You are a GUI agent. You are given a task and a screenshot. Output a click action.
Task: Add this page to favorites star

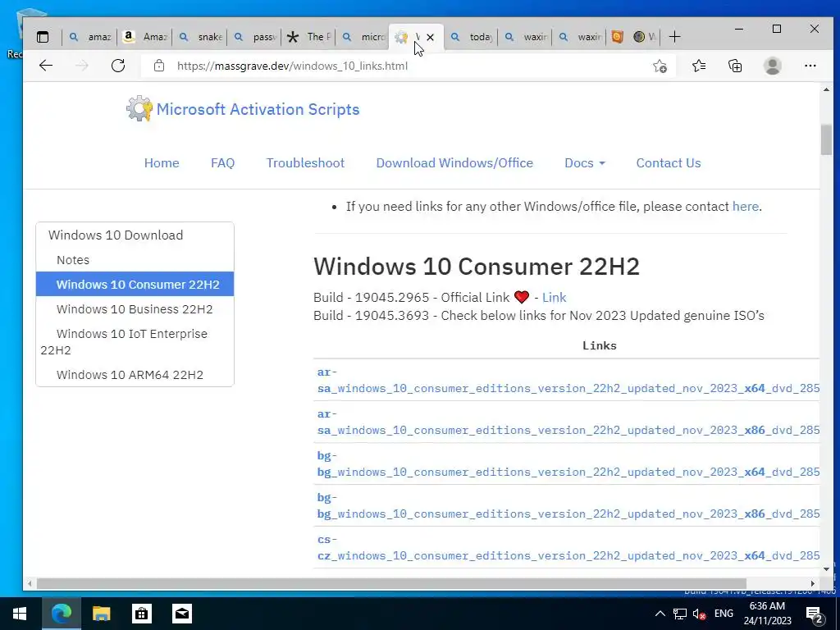tap(660, 66)
